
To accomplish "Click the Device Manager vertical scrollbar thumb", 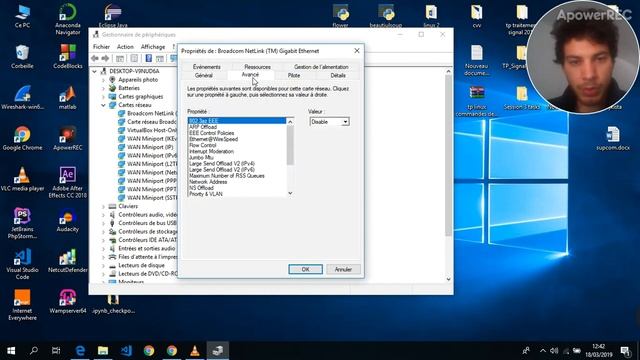I will (x=448, y=155).
